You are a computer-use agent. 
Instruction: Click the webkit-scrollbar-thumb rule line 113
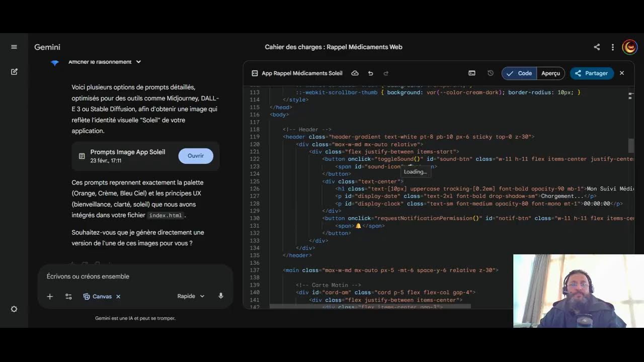click(x=438, y=93)
